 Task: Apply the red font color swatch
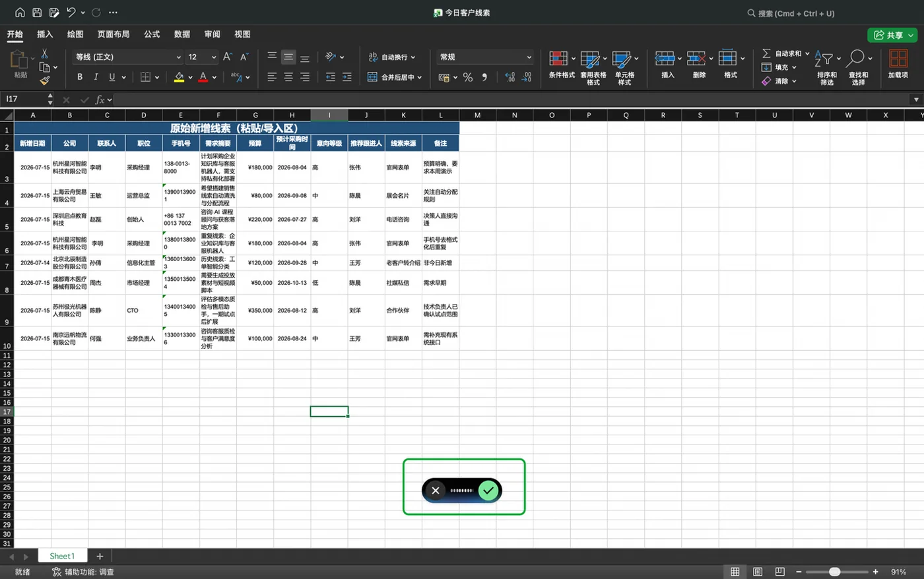(203, 77)
